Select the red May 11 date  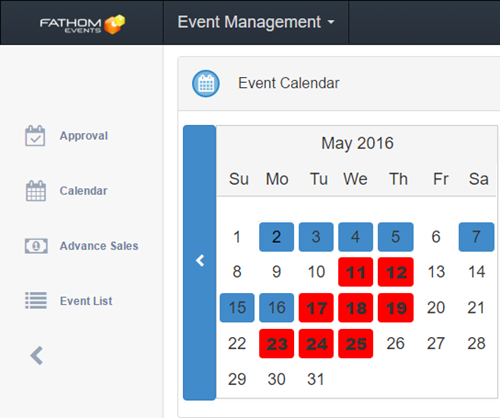point(356,272)
